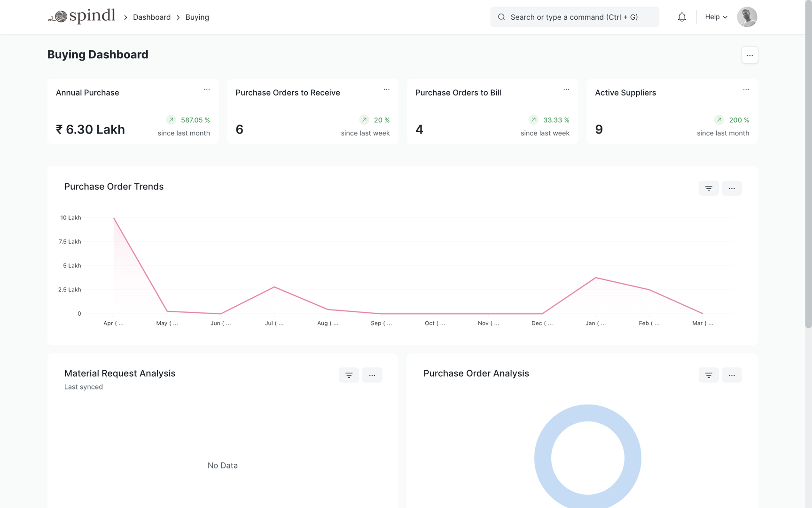
Task: Click the 200 % trend arrow icon
Action: (719, 119)
